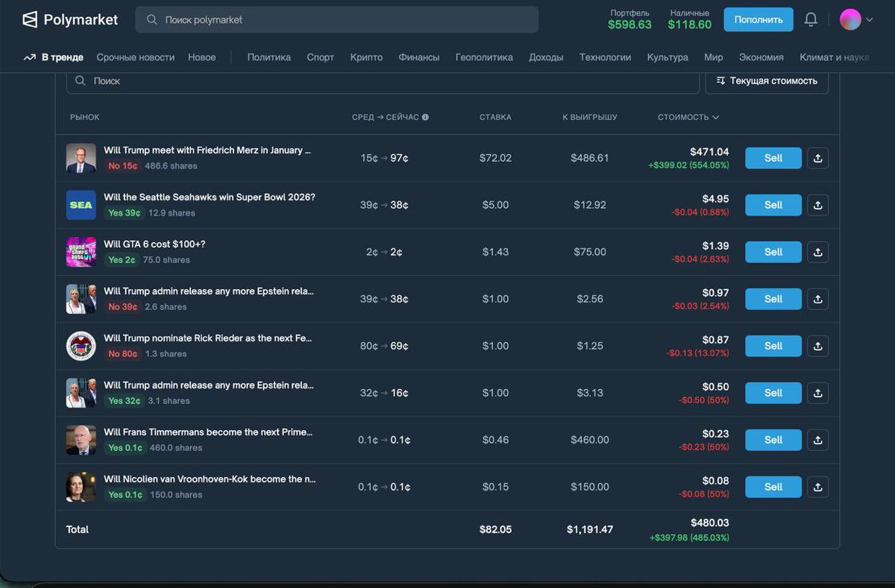Share the Friedrich Merz position
Image resolution: width=895 pixels, height=588 pixels.
tap(817, 158)
